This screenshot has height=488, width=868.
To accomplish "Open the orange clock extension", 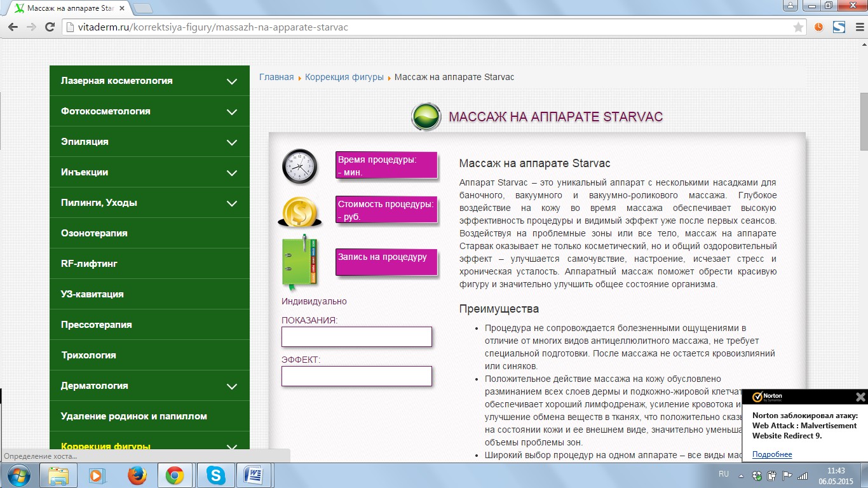I will pyautogui.click(x=818, y=27).
